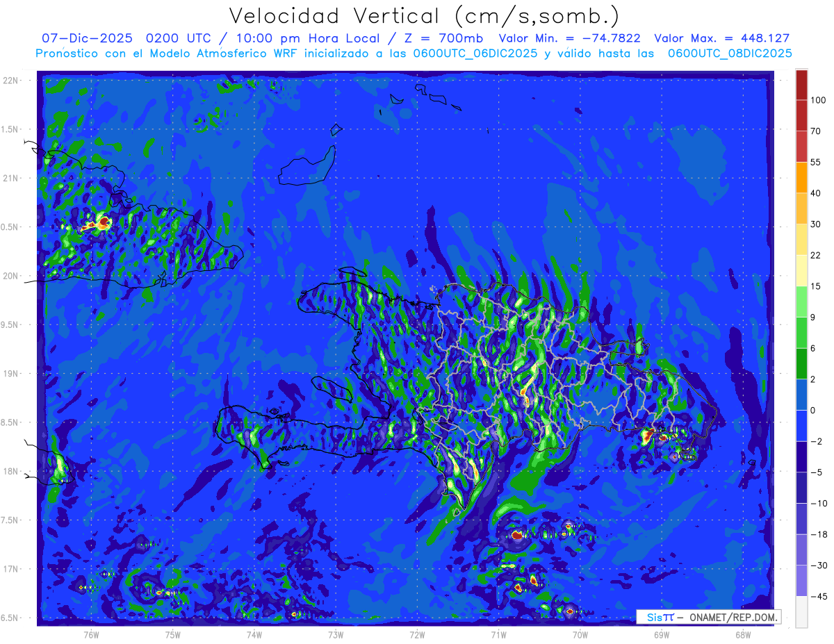Click the '17N' latitude label
This screenshot has width=834, height=644.
pyautogui.click(x=11, y=569)
